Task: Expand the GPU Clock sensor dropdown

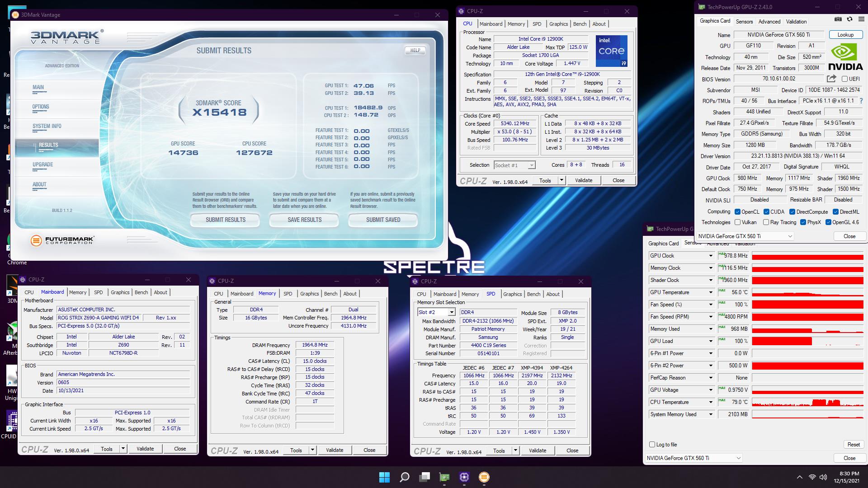Action: (x=711, y=256)
